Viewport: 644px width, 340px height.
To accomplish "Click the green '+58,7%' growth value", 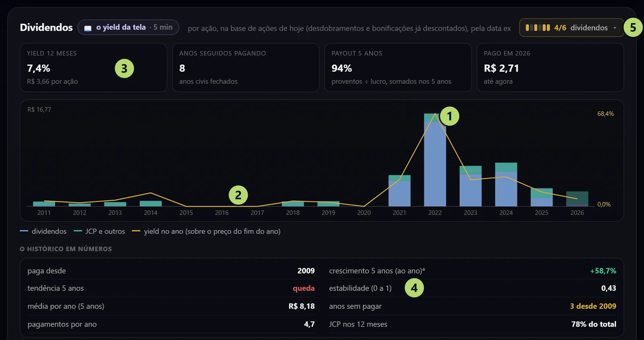I will point(603,271).
